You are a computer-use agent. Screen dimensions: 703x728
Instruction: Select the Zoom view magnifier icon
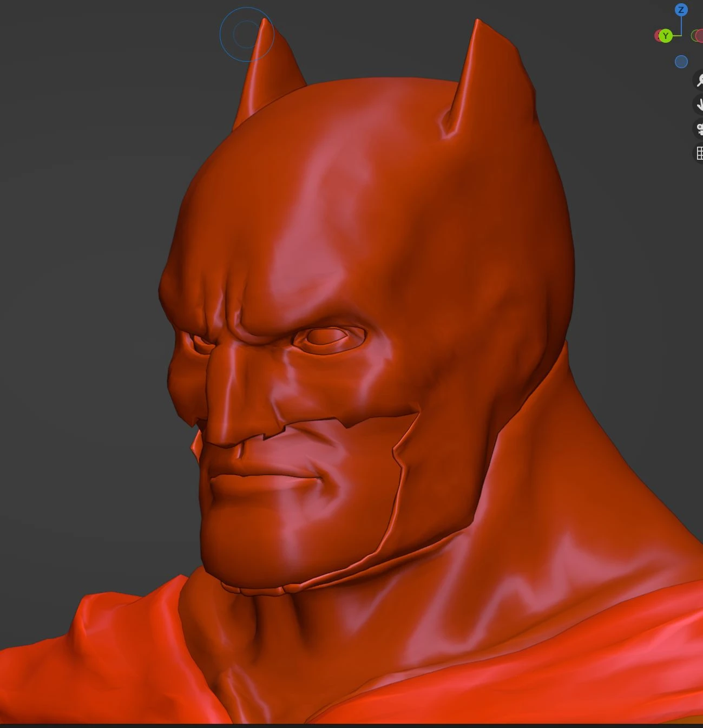[700, 80]
